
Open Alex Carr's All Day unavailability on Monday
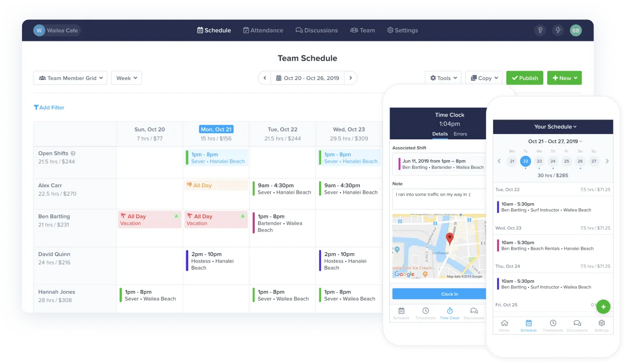click(x=216, y=186)
